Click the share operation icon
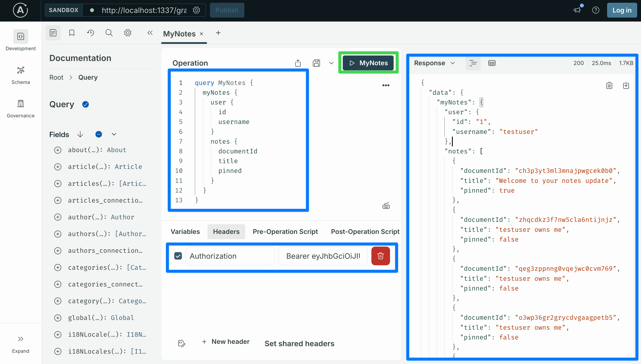The height and width of the screenshot is (364, 641). click(x=298, y=63)
